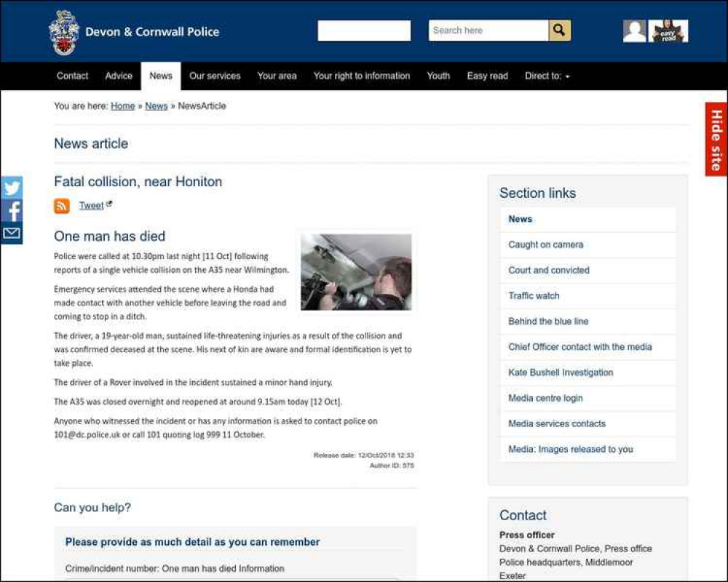Viewport: 728px width, 582px height.
Task: Open Media services contacts link
Action: pyautogui.click(x=587, y=423)
